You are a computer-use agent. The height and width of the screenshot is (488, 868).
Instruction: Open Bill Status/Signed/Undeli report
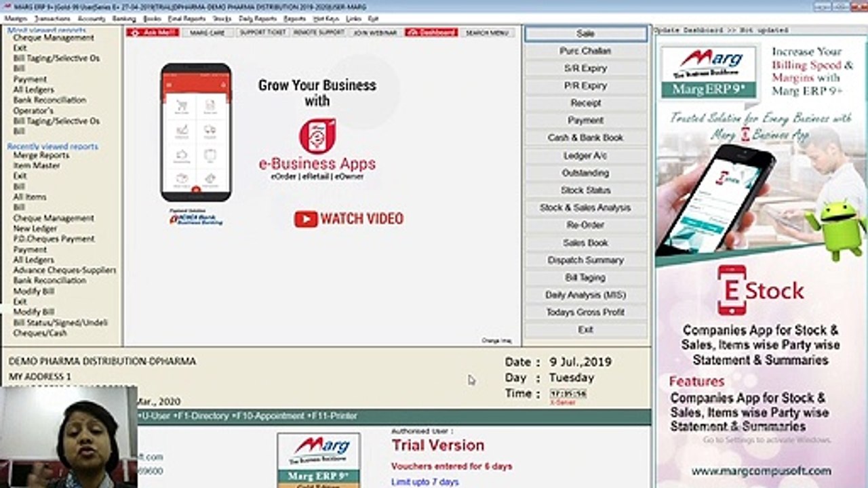(60, 323)
